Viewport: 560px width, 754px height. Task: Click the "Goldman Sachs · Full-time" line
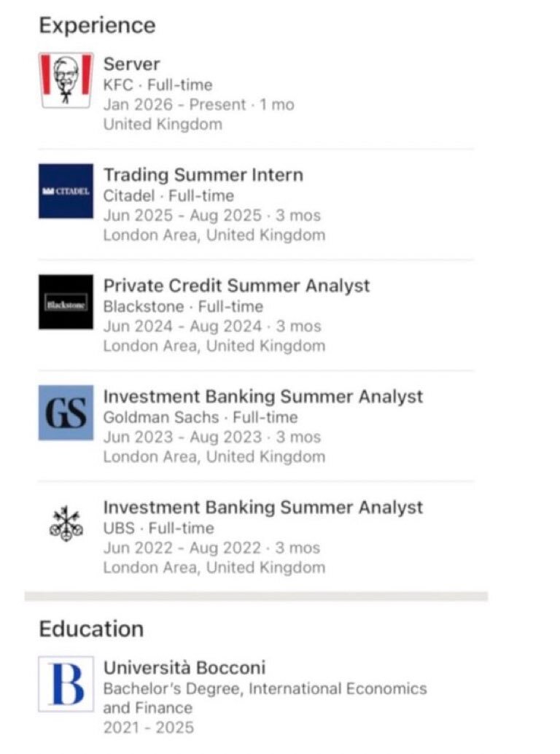coord(201,417)
